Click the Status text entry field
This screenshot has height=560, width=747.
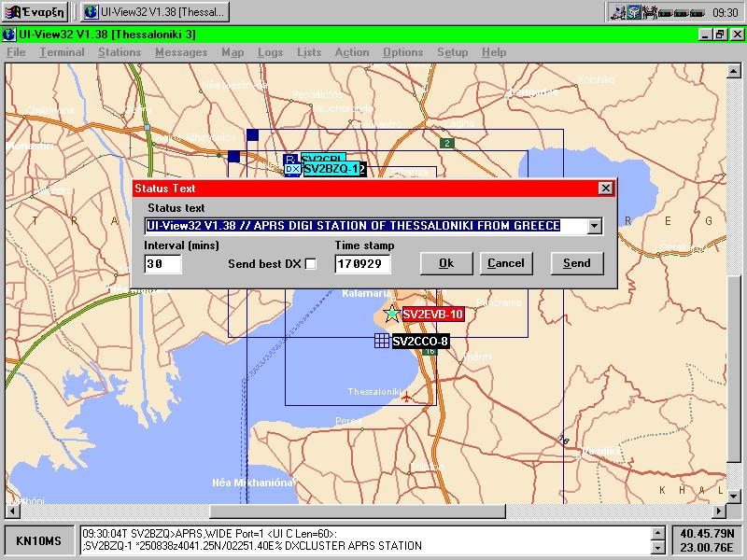pos(365,226)
